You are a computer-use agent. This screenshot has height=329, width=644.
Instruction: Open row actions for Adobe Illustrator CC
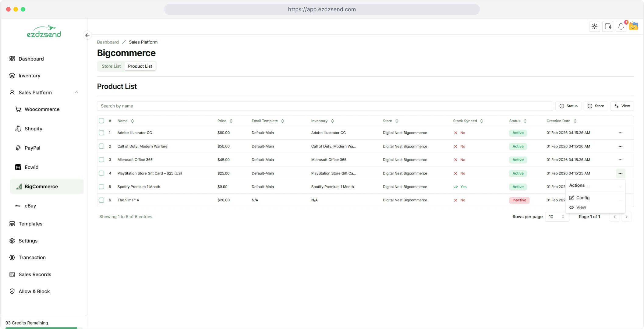620,133
